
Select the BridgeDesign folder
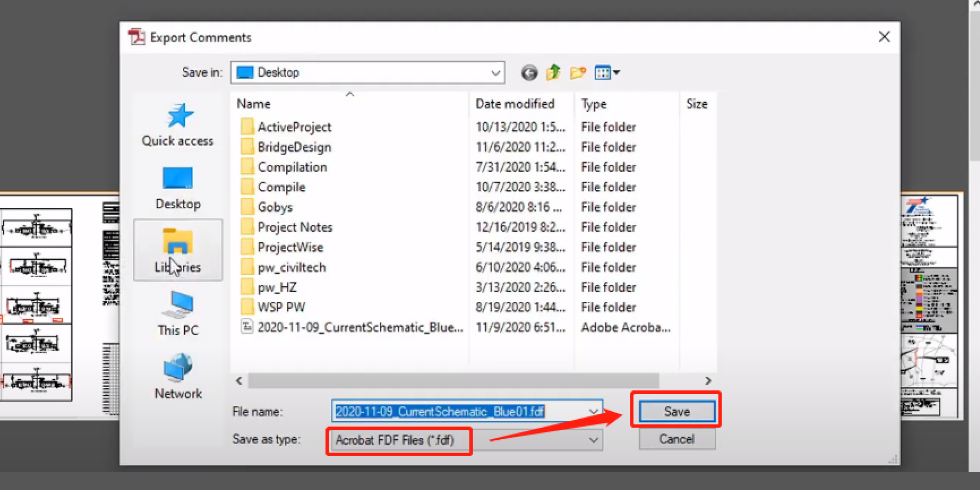[294, 147]
